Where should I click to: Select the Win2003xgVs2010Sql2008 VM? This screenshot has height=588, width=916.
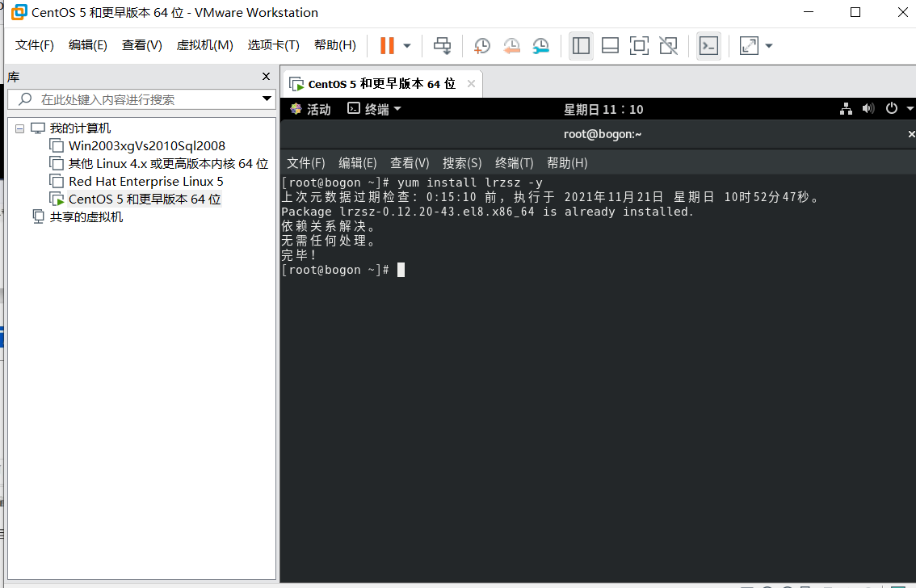pyautogui.click(x=147, y=146)
